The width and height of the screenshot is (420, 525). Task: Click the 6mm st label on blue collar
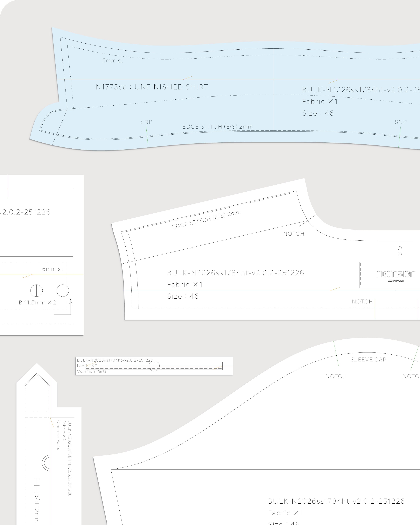click(x=112, y=61)
